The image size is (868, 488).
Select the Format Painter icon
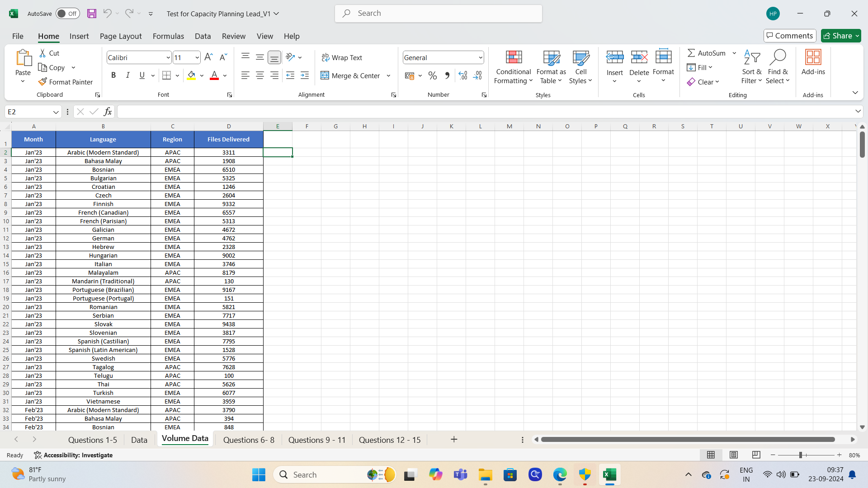coord(43,82)
